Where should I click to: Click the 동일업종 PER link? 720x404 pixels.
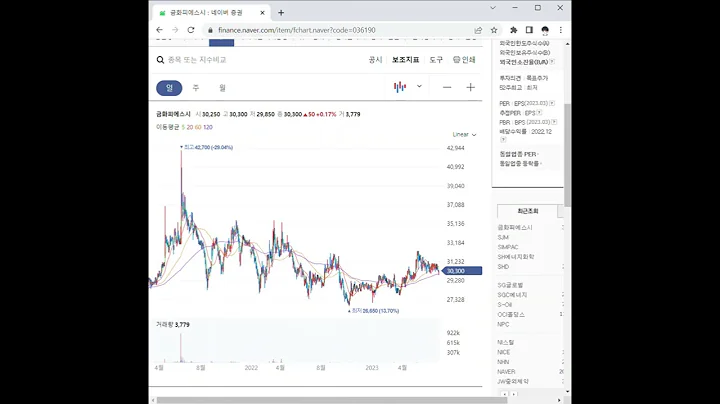point(518,154)
